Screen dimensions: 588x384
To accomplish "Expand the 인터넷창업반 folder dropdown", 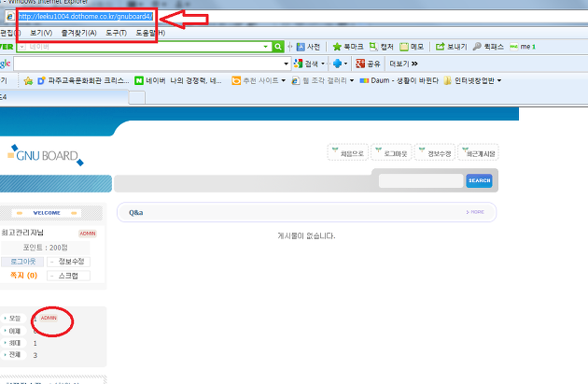I will [x=499, y=80].
